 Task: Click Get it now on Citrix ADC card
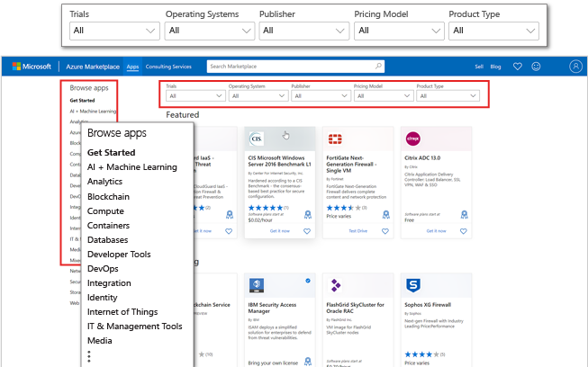tap(436, 231)
